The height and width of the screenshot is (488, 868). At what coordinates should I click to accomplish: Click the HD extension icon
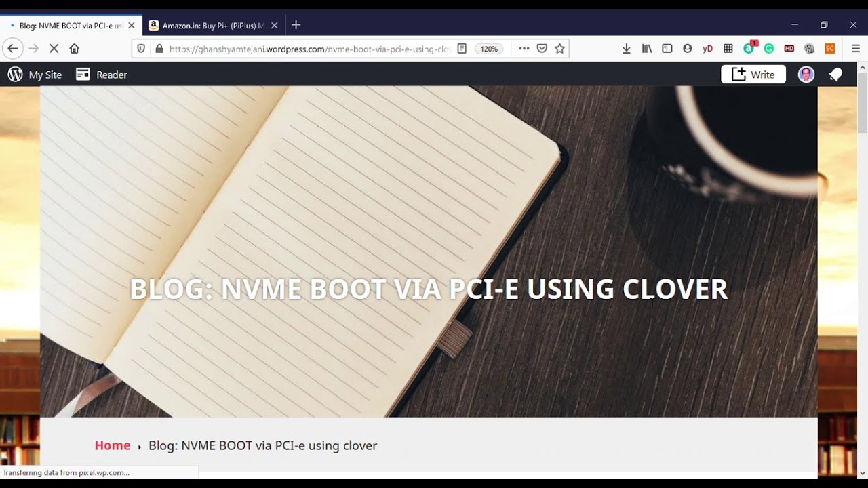pos(789,49)
